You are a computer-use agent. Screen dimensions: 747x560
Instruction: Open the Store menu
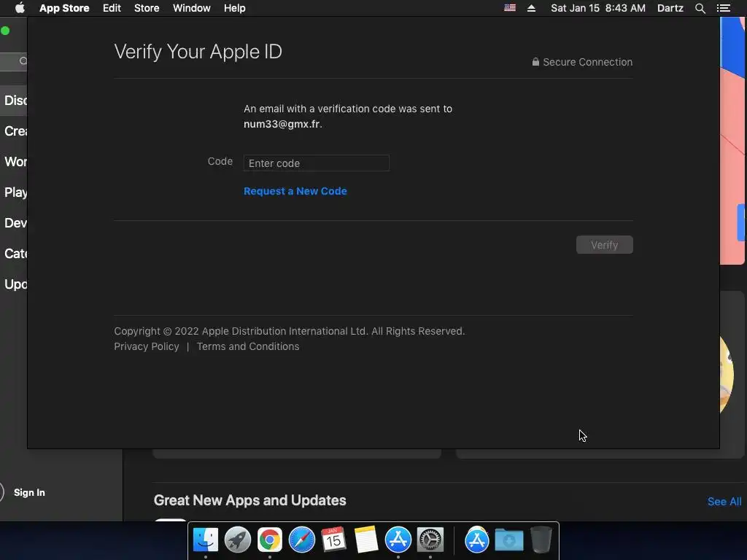coord(147,8)
